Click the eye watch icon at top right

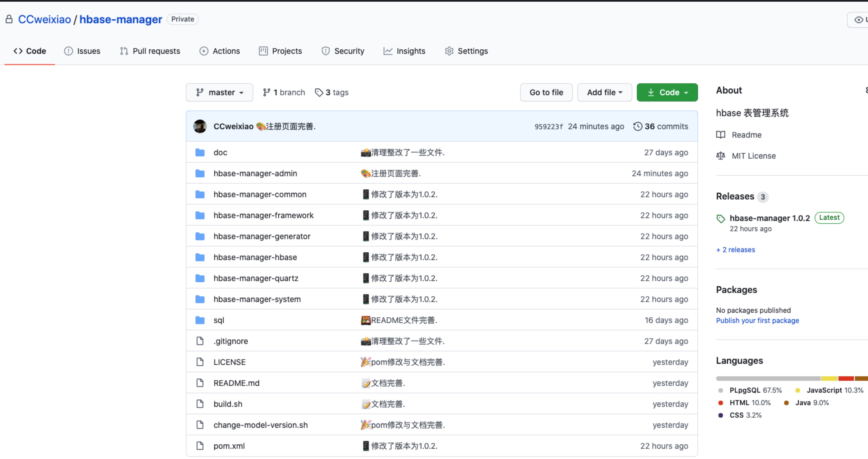(859, 20)
